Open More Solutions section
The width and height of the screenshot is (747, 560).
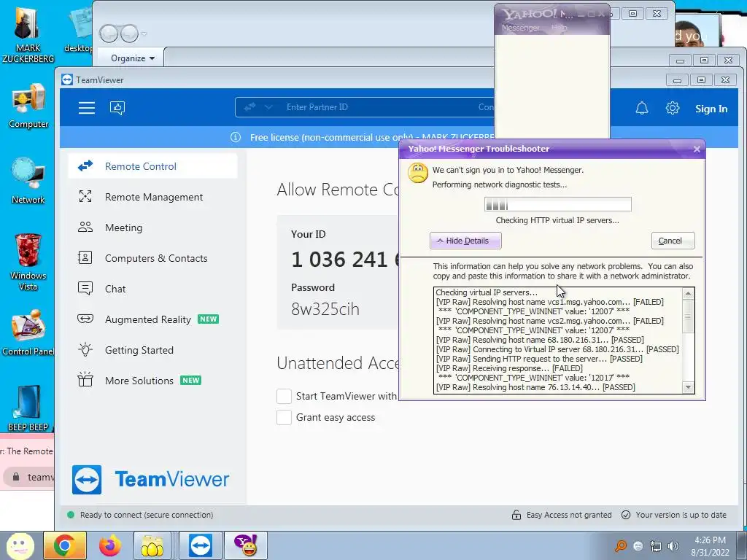pos(152,381)
